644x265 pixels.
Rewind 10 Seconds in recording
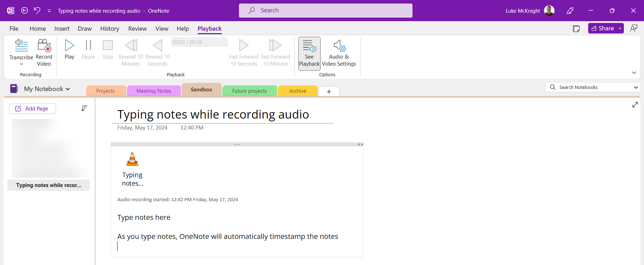pos(158,53)
